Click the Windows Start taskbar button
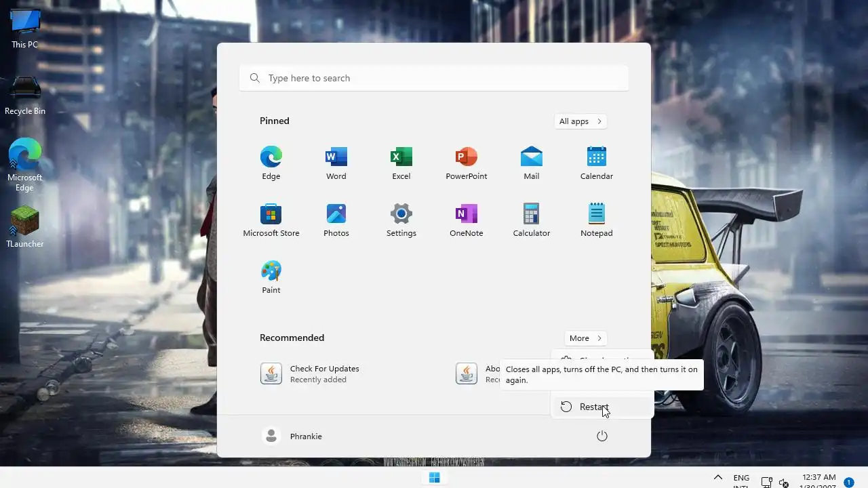Viewport: 868px width, 488px height. 434,478
